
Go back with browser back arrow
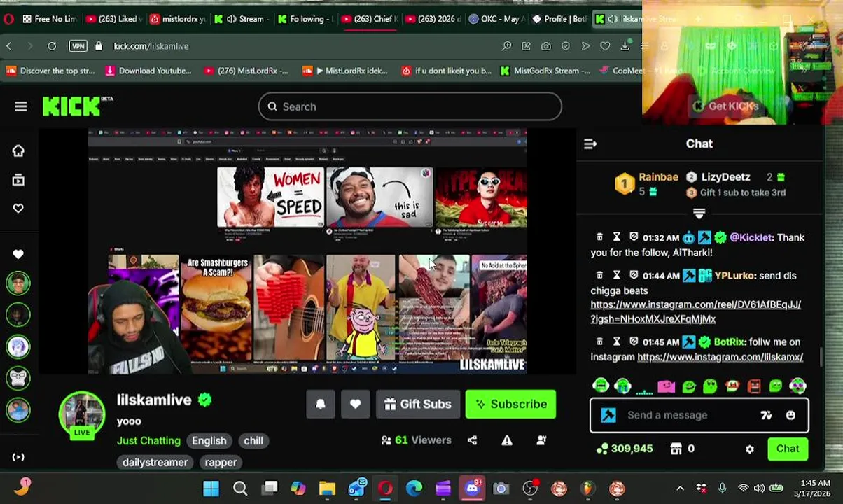pyautogui.click(x=8, y=46)
